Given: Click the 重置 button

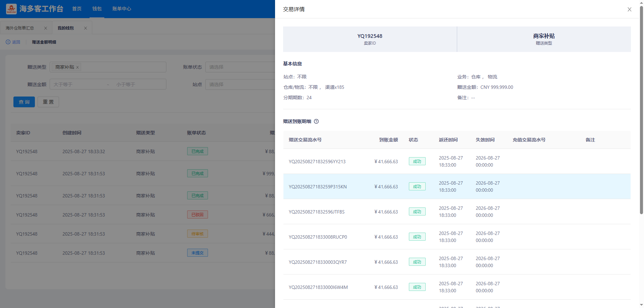Looking at the screenshot, I should [48, 102].
